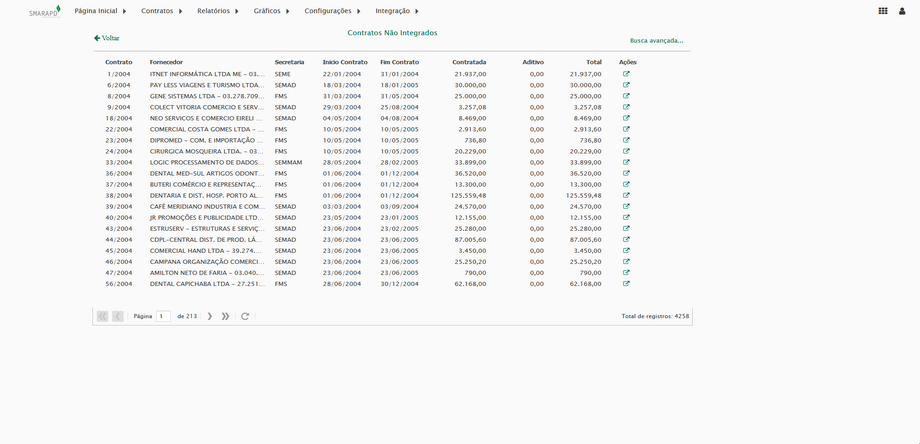Open the Integração menu
Screen dimensions: 920x444
pos(397,11)
